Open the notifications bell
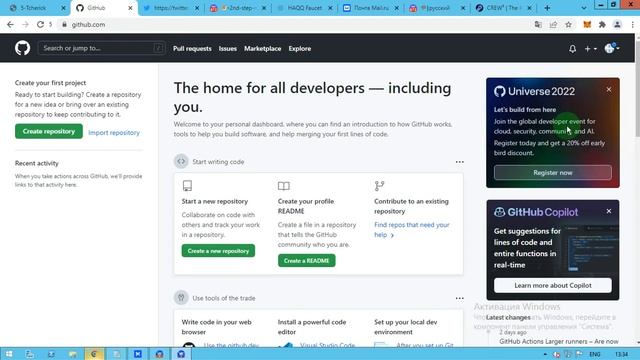Viewport: 640px width, 360px height. [x=572, y=49]
